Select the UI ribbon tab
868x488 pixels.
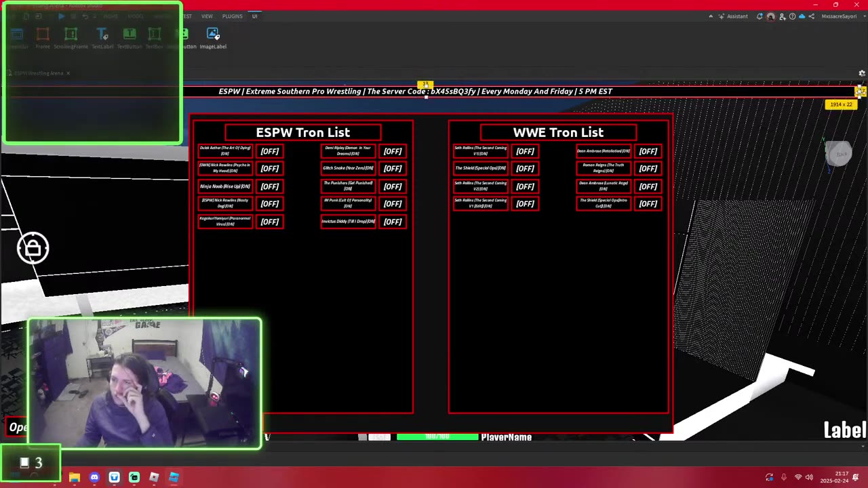coord(255,16)
